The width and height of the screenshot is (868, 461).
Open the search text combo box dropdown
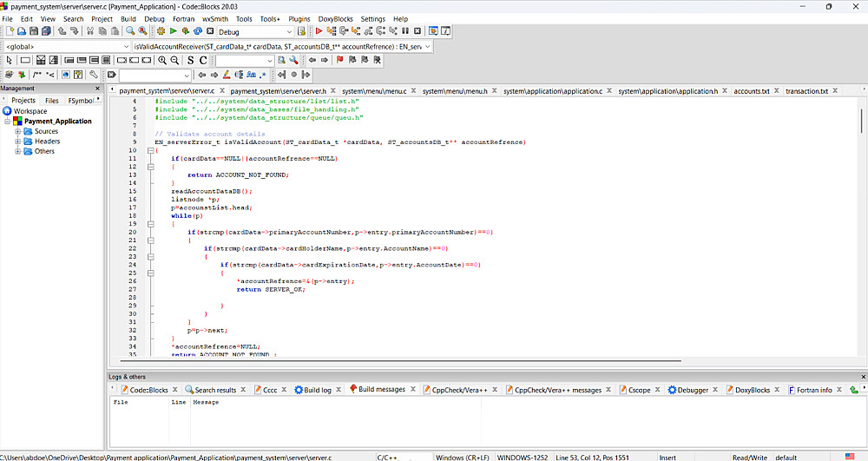pyautogui.click(x=270, y=61)
